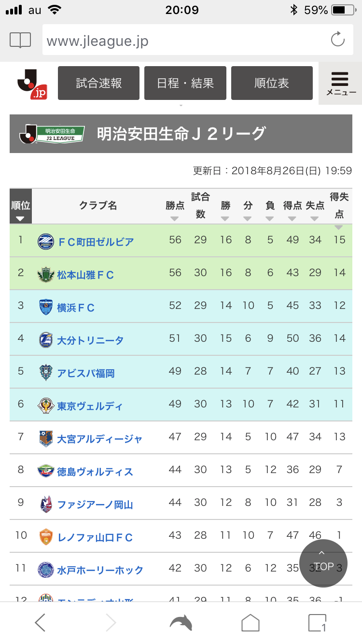
Task: Open the 日程・結果 tab
Action: (x=185, y=83)
